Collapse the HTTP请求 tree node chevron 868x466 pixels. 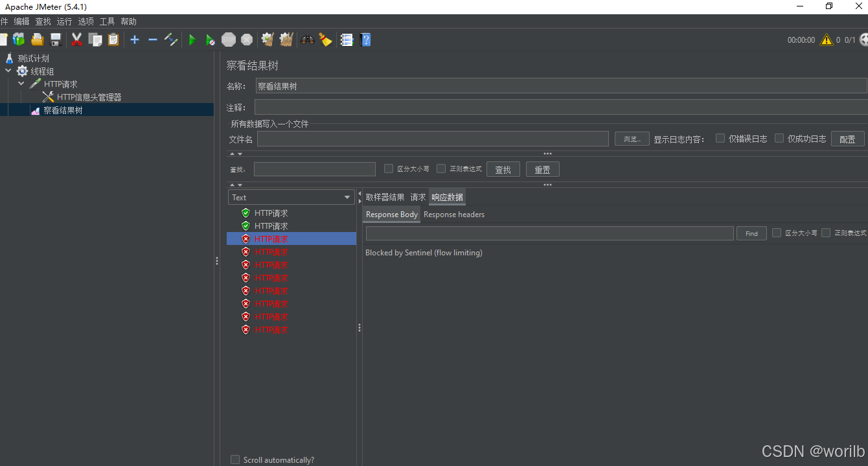[21, 84]
